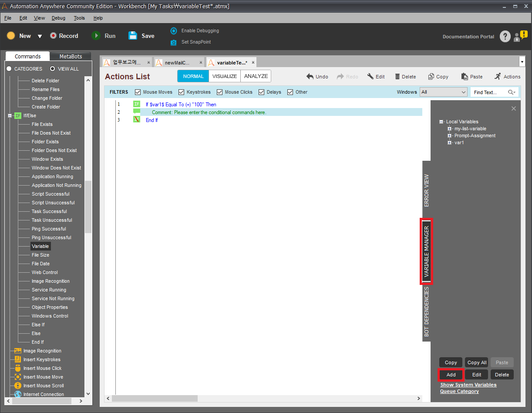Click the Internet Connection globe icon
Image resolution: width=532 pixels, height=413 pixels.
click(x=18, y=394)
